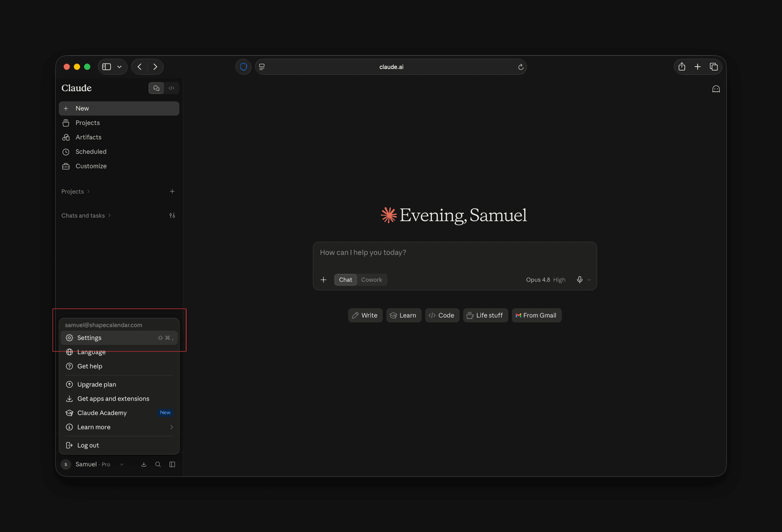Collapse sidebar with panel icon in footer

click(x=172, y=464)
